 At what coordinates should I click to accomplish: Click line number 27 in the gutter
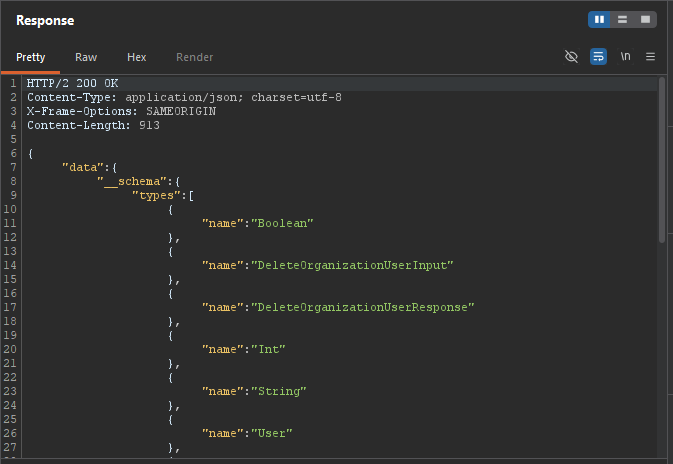pyautogui.click(x=10, y=448)
